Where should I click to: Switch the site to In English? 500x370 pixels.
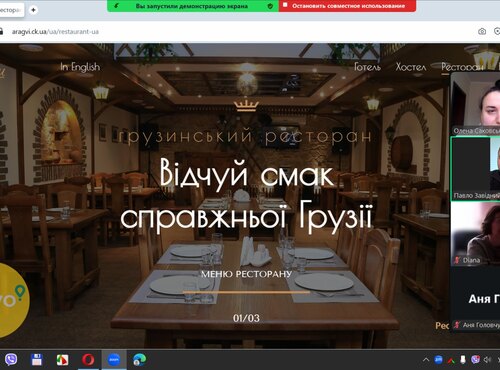click(80, 67)
